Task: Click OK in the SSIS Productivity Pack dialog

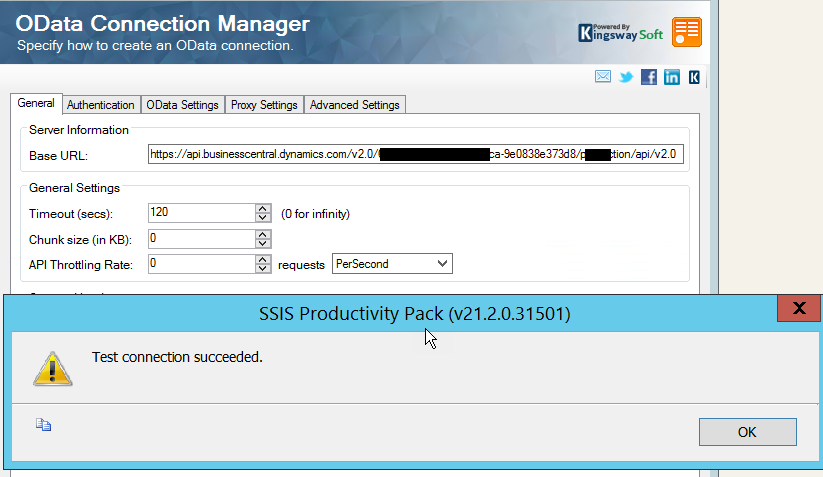Action: point(747,432)
